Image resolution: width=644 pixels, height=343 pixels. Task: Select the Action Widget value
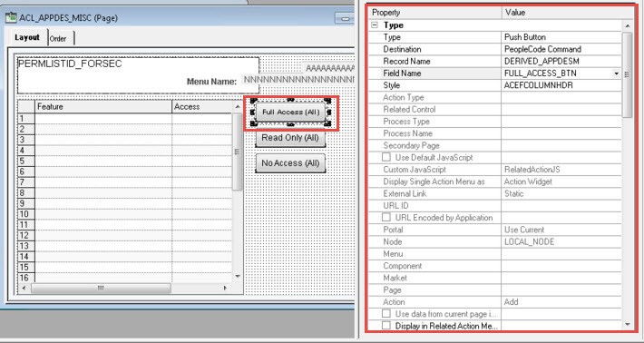[x=528, y=181]
